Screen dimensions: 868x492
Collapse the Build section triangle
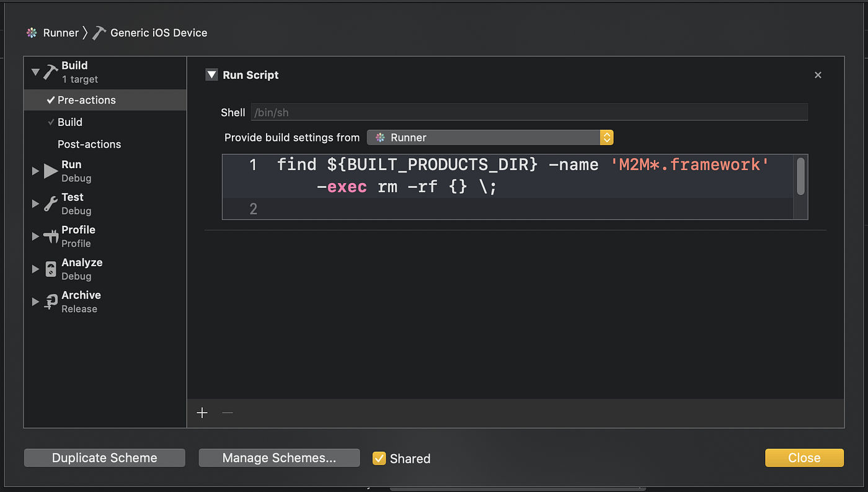coord(35,72)
